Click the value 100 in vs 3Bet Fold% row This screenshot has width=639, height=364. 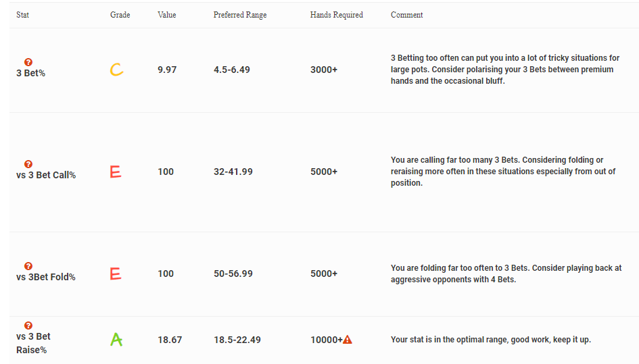[x=166, y=274]
